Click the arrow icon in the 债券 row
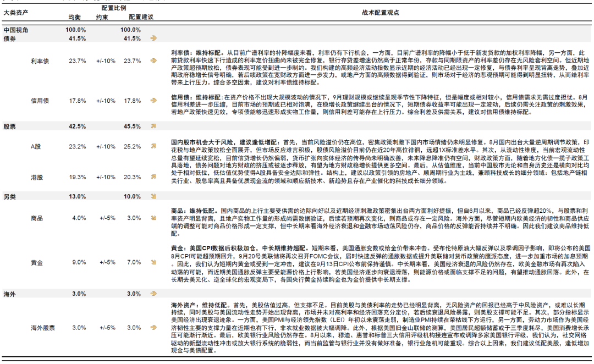Screen dimensions: 594x364 pos(153,38)
